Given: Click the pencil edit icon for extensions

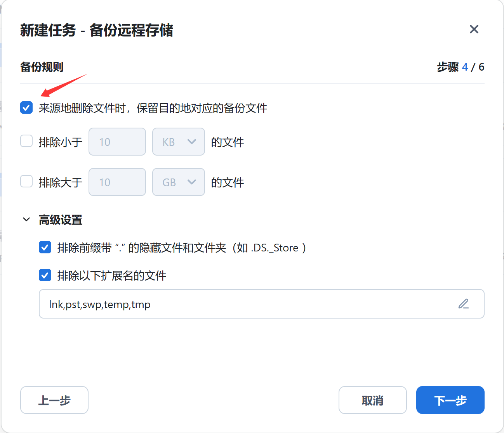Looking at the screenshot, I should (x=463, y=304).
